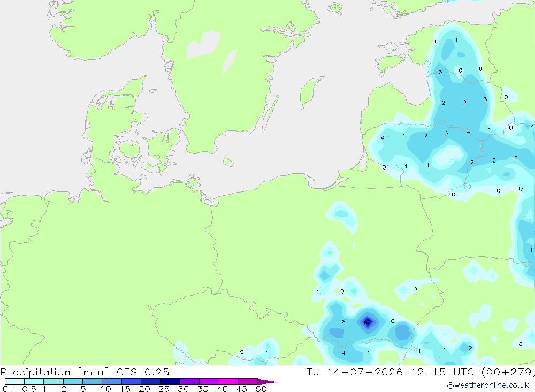Click the above-50 arrow tip of legend
The height and width of the screenshot is (392, 535).
(x=267, y=382)
